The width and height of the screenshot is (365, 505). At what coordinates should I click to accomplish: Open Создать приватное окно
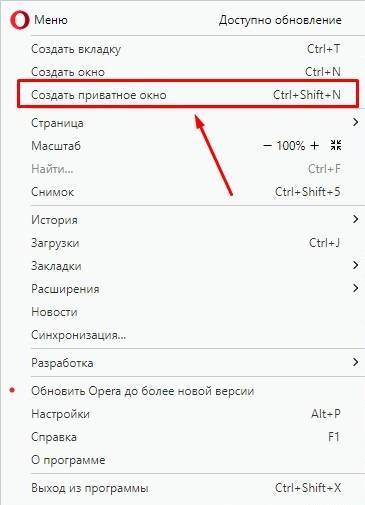click(188, 94)
